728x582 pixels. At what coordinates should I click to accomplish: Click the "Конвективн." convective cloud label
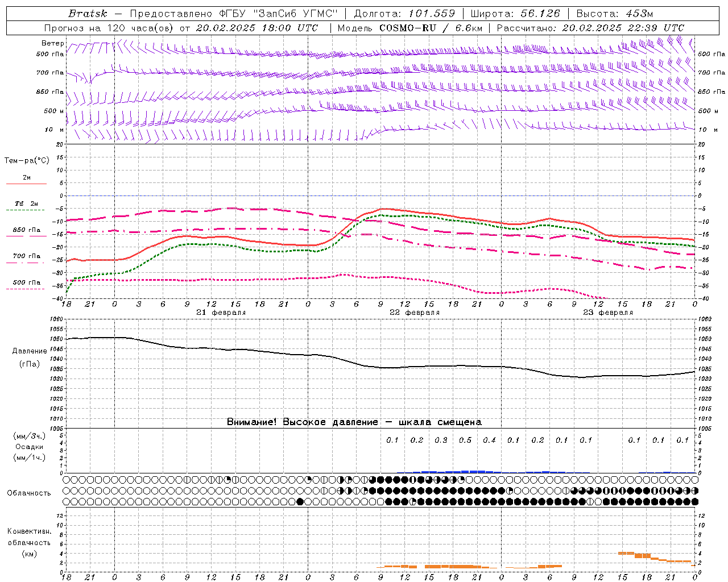click(x=29, y=531)
